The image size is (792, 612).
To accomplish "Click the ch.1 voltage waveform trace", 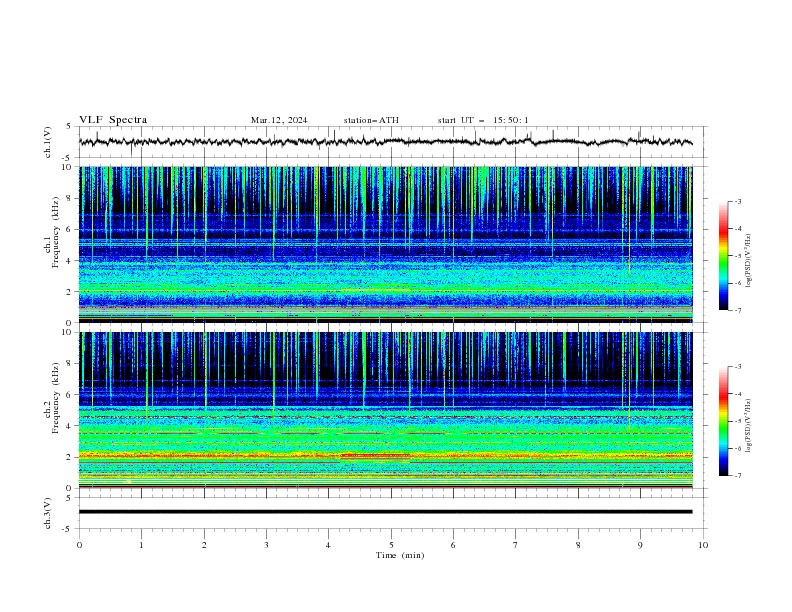I will [385, 142].
